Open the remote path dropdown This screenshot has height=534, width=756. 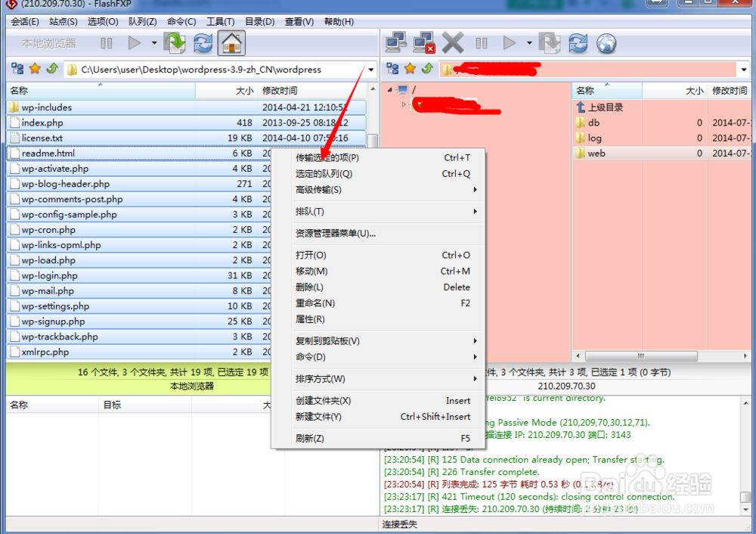point(744,70)
